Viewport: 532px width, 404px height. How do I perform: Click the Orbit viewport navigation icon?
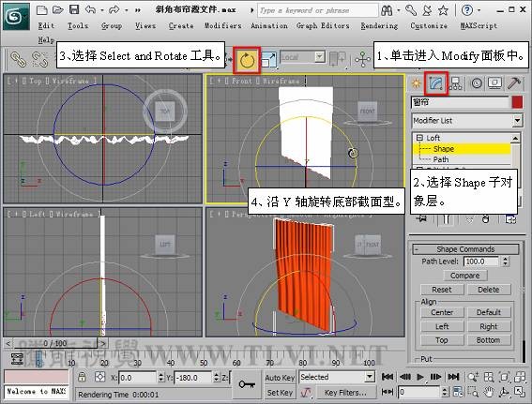[x=504, y=393]
